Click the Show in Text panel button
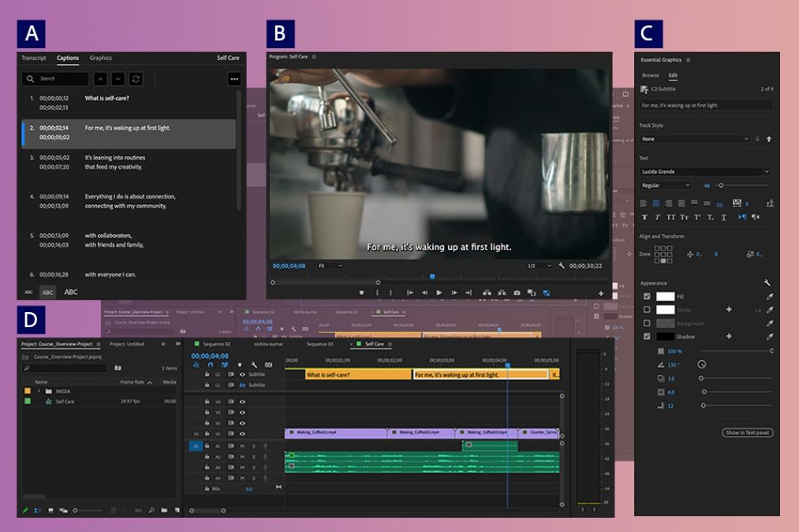 click(x=747, y=433)
